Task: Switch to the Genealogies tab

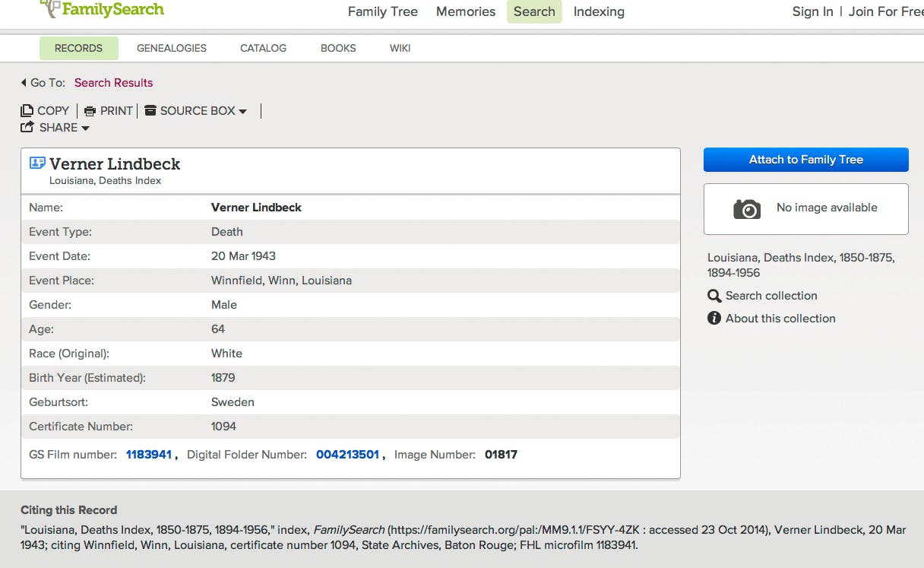Action: point(172,48)
